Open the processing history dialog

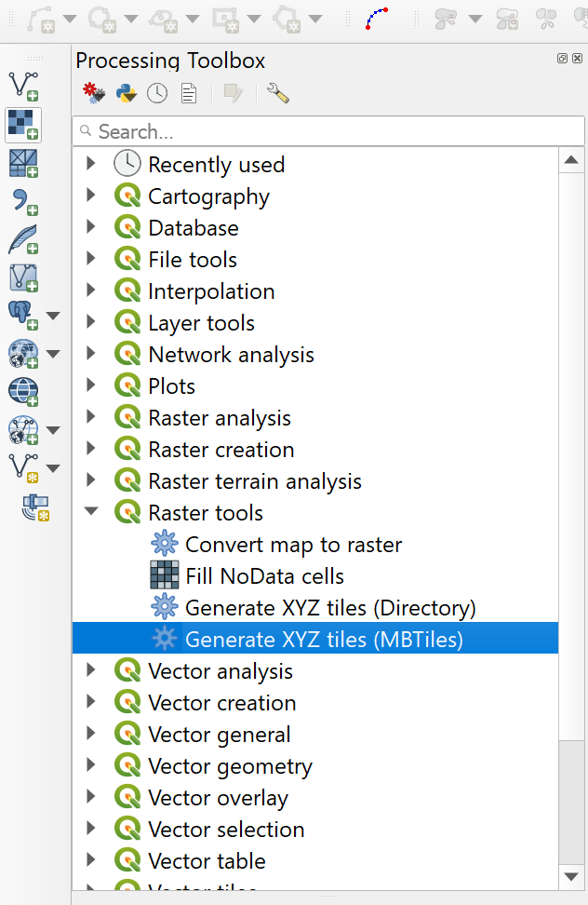click(x=155, y=93)
